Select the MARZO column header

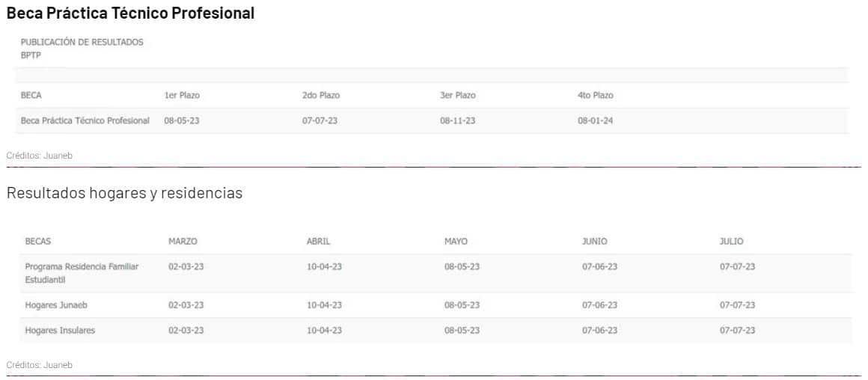pyautogui.click(x=183, y=242)
